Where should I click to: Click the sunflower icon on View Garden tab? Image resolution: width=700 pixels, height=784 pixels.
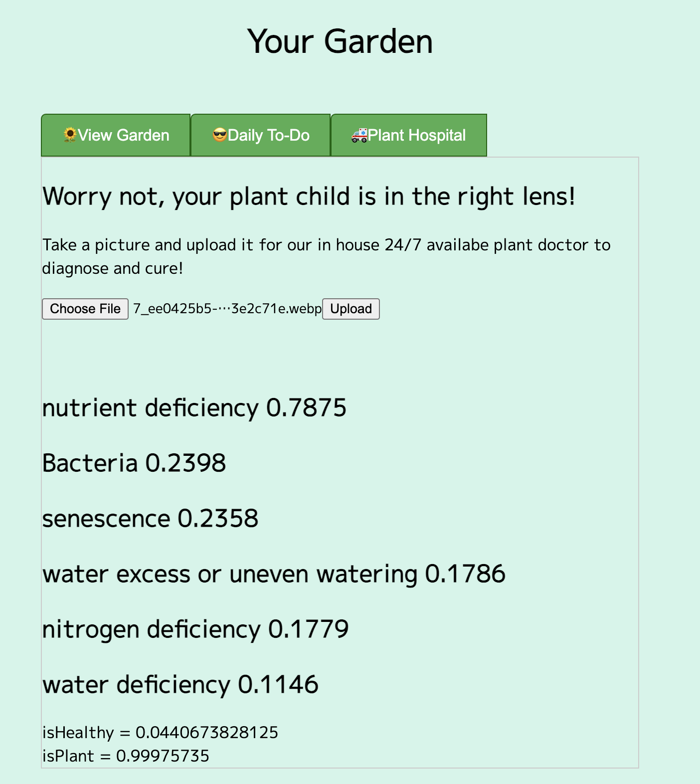pos(70,135)
